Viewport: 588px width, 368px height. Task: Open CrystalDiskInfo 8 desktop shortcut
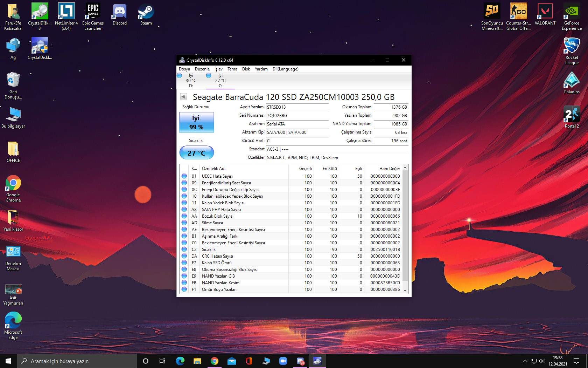pyautogui.click(x=40, y=17)
